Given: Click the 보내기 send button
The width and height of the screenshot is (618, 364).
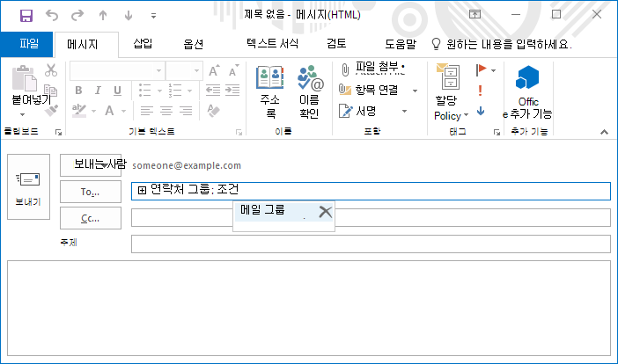Looking at the screenshot, I should coord(28,186).
